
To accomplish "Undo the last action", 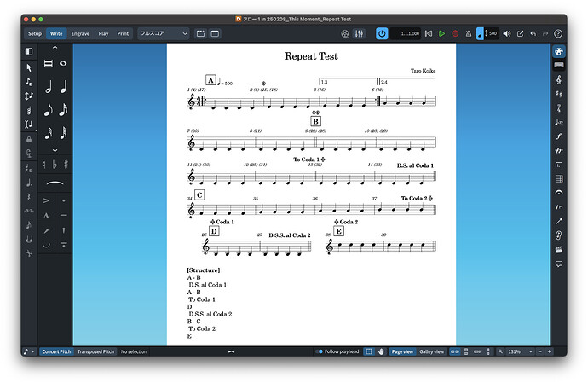I will 533,34.
